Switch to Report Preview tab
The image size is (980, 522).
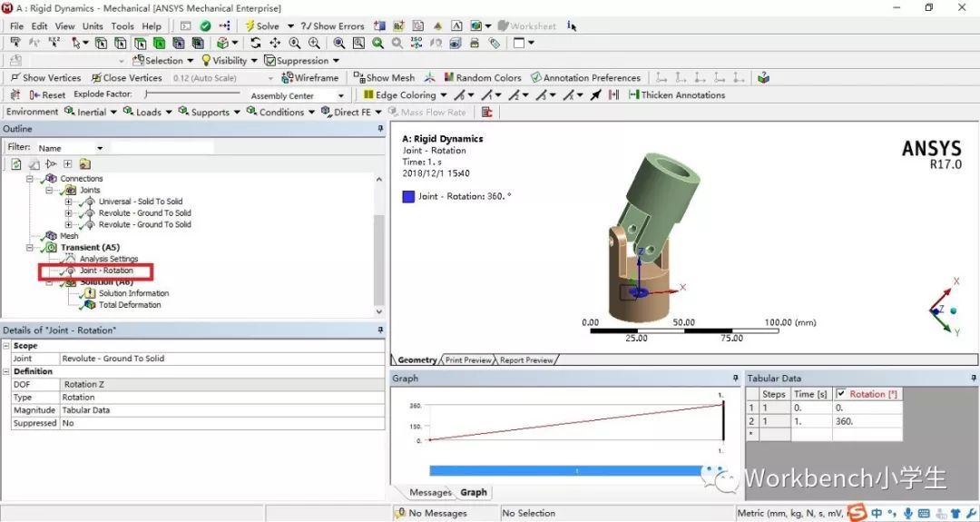(x=526, y=360)
